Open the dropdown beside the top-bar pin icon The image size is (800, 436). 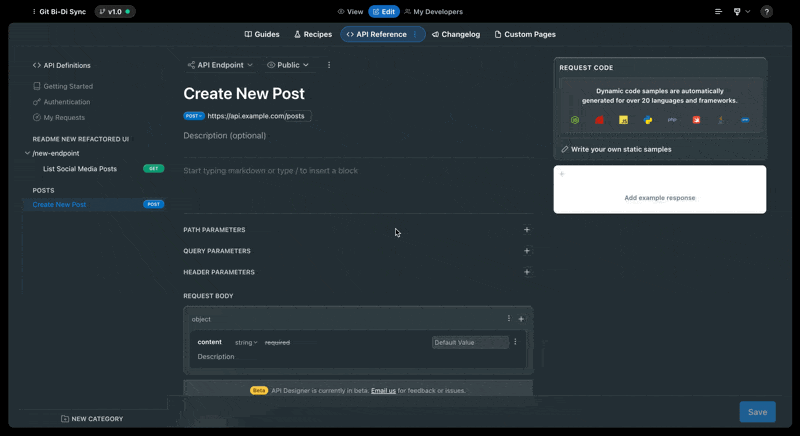coord(748,12)
